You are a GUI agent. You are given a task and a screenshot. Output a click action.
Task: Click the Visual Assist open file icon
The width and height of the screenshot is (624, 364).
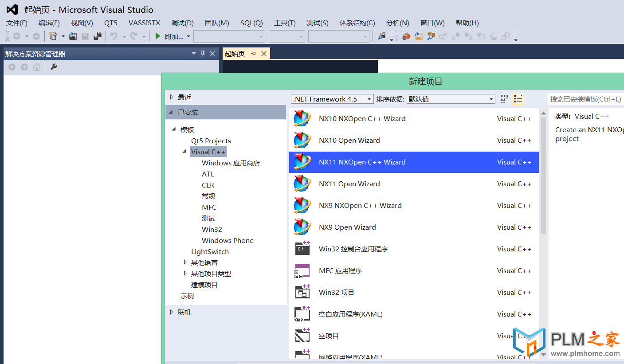coord(418,36)
